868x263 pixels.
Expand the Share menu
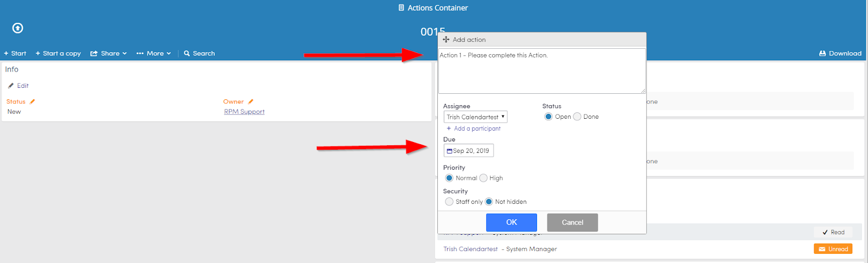108,53
